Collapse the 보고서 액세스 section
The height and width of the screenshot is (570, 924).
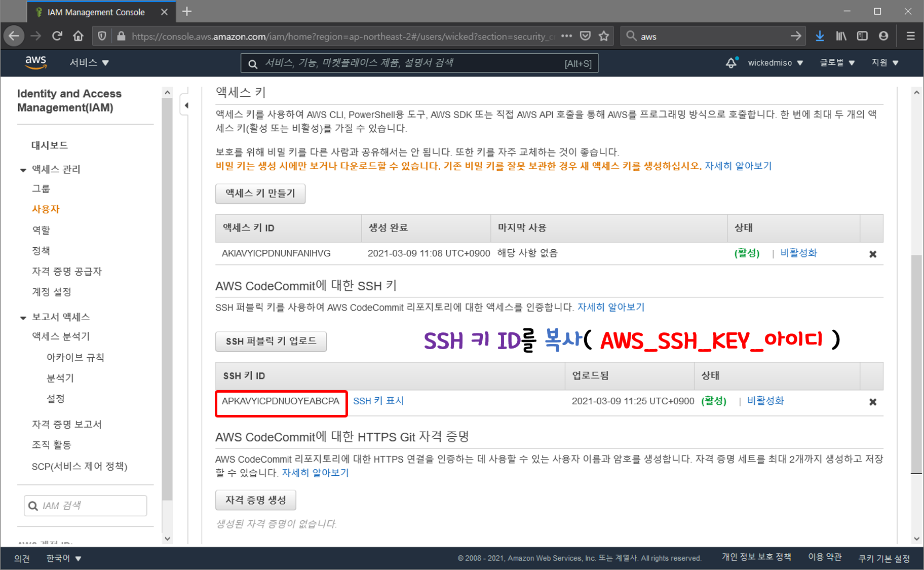(x=23, y=318)
